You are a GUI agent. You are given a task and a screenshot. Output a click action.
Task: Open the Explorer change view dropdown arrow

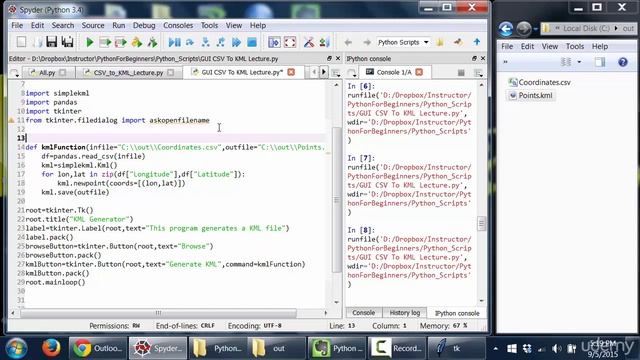tap(579, 62)
